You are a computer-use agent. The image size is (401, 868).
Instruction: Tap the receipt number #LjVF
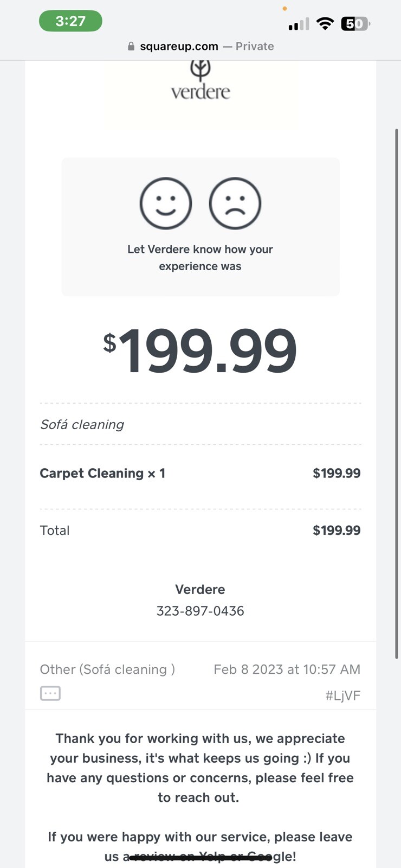[342, 695]
